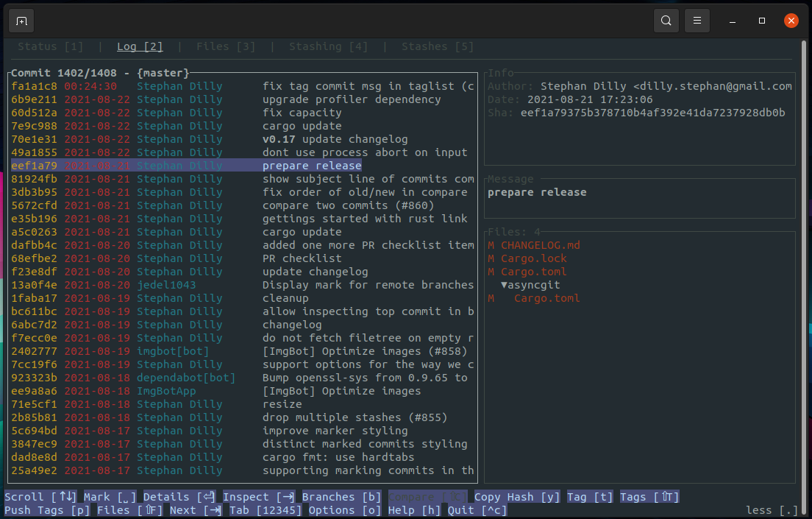Click Quit [^c] command
812x519 pixels.
click(477, 510)
